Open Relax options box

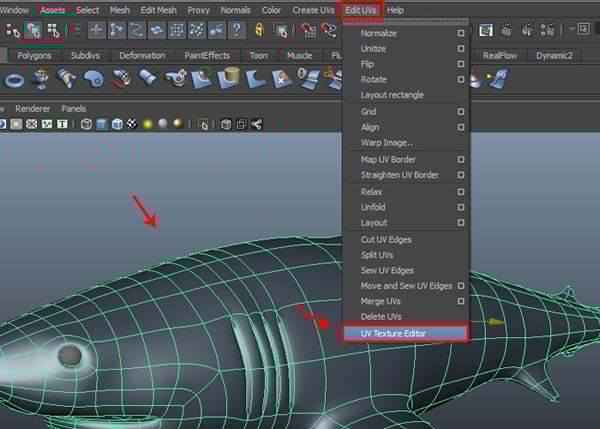[461, 192]
